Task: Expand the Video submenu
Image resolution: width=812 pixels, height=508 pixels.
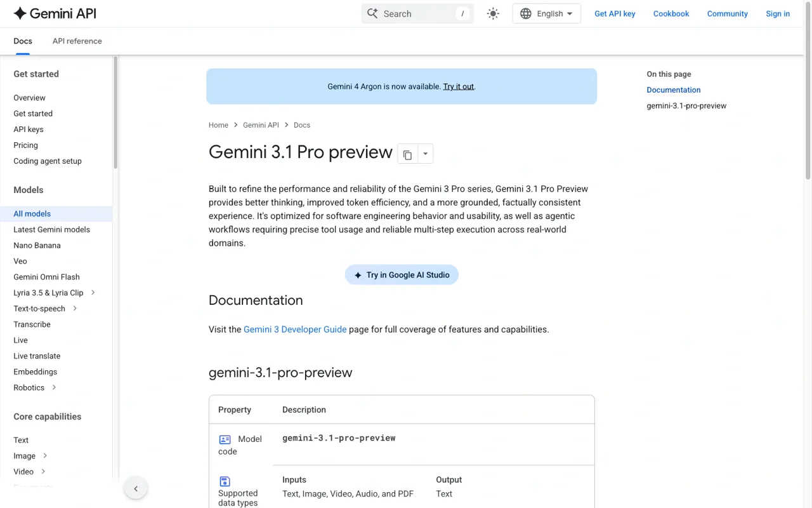Action: [x=43, y=472]
